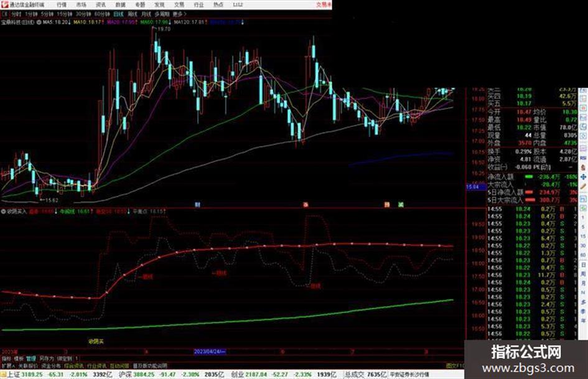The width and height of the screenshot is (588, 379).
Task: Click the blue marker icon under the chart
Action: (x=198, y=205)
